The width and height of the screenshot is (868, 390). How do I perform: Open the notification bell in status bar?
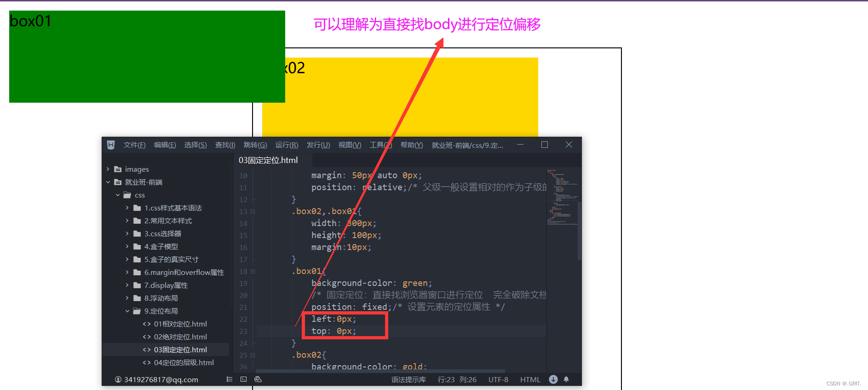[566, 379]
